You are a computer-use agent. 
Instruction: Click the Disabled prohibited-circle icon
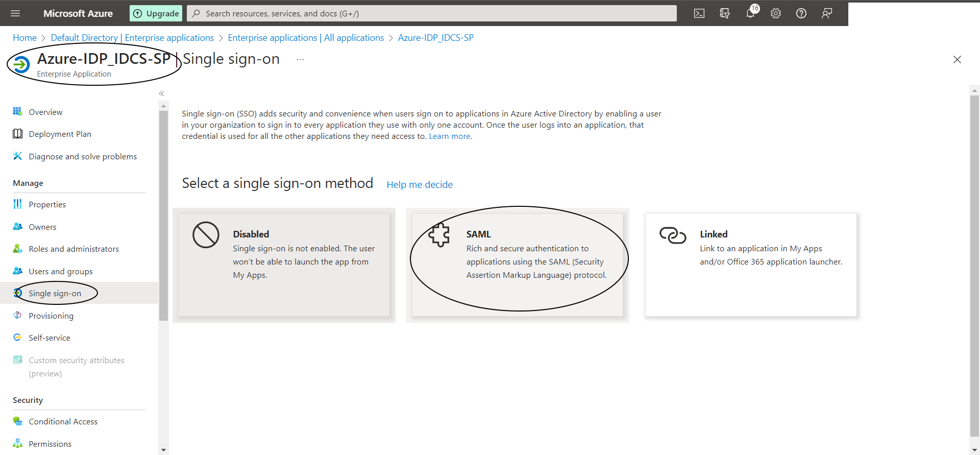tap(206, 235)
